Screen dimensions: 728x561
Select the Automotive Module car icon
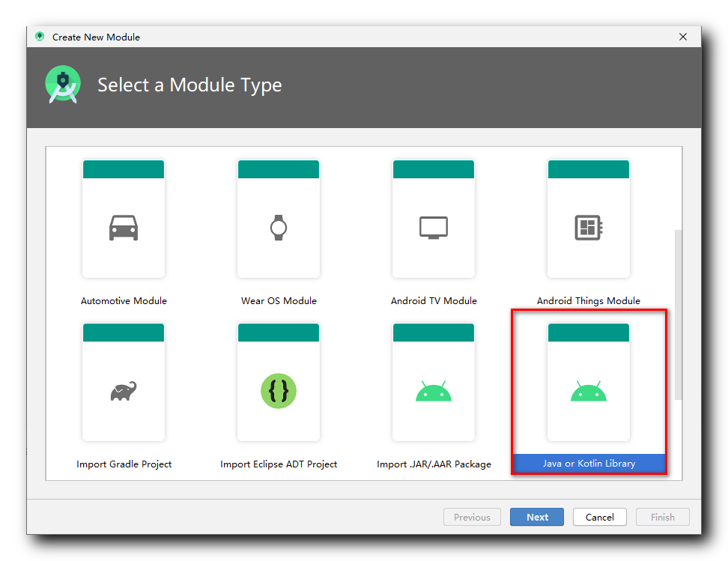coord(124,228)
